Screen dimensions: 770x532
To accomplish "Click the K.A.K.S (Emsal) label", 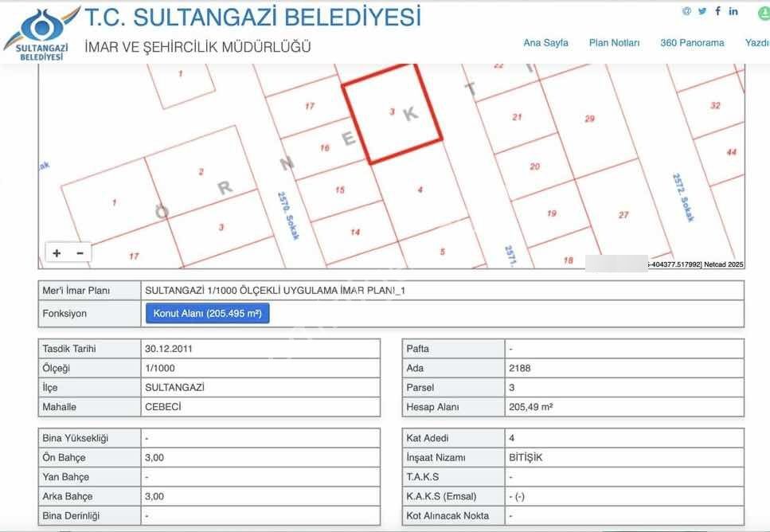I will pos(441,496).
